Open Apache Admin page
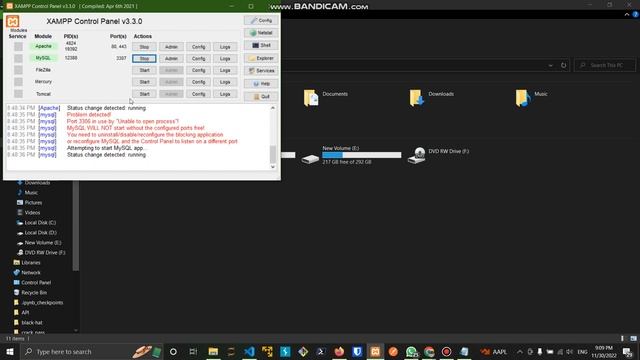The width and height of the screenshot is (640, 360). [x=171, y=47]
